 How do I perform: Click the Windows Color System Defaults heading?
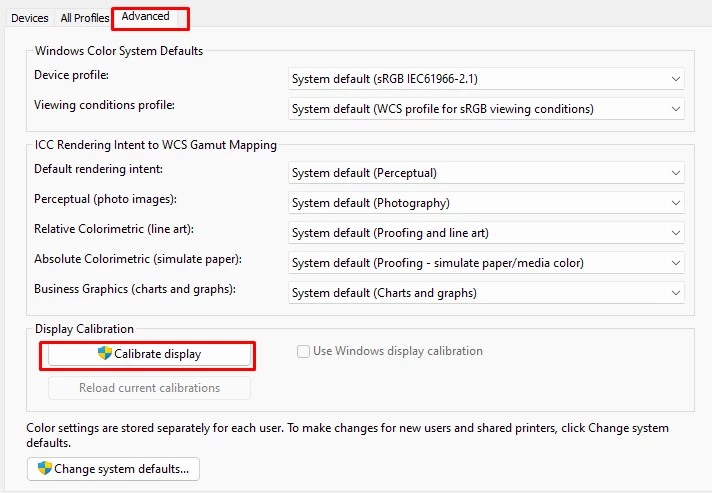click(119, 51)
